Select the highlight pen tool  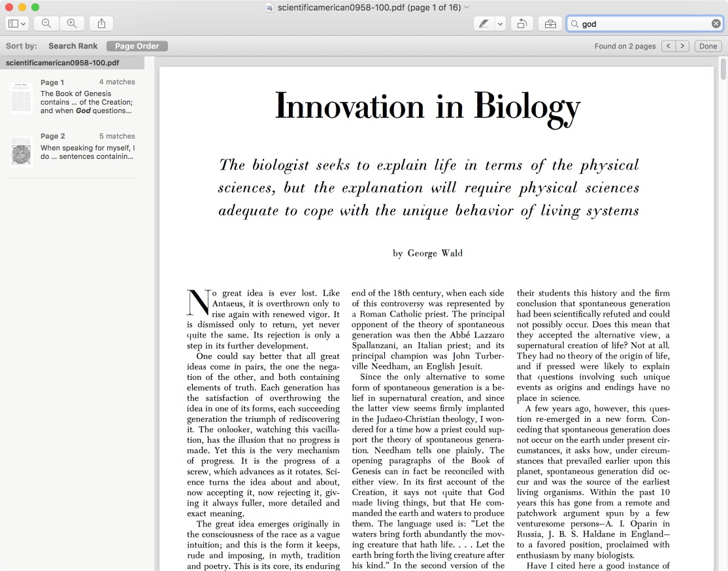coord(484,24)
